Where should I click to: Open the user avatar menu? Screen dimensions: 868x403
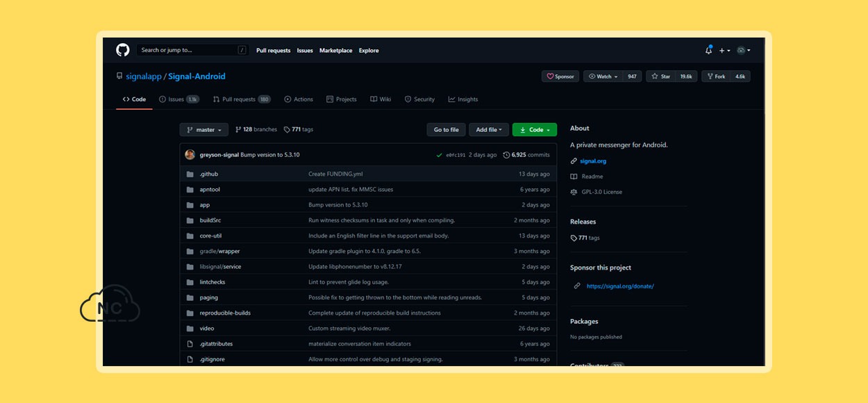click(743, 50)
